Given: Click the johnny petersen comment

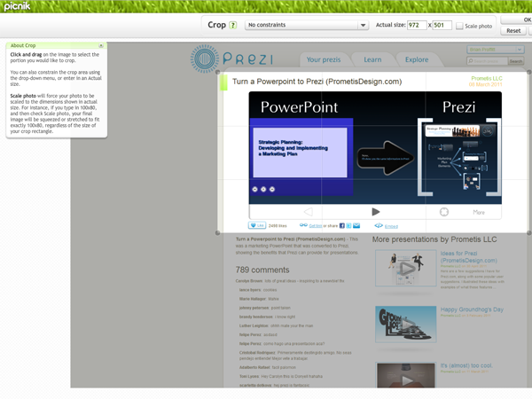Looking at the screenshot, I should tap(264, 308).
